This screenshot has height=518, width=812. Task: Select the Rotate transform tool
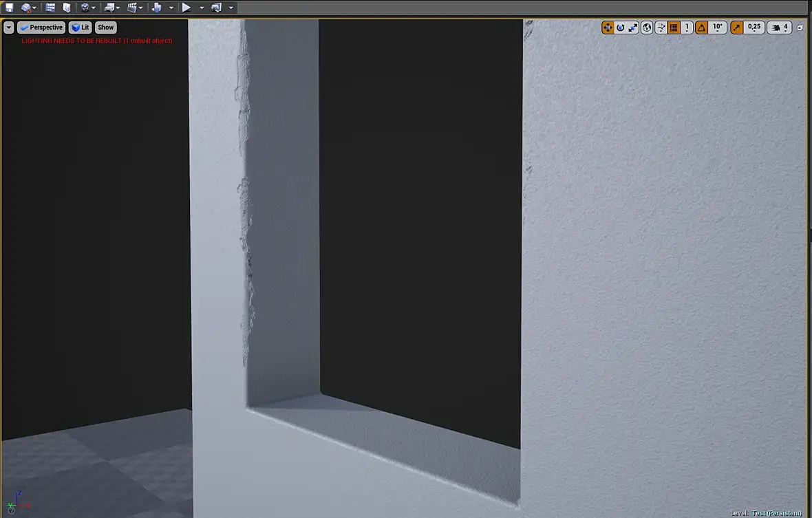click(621, 28)
